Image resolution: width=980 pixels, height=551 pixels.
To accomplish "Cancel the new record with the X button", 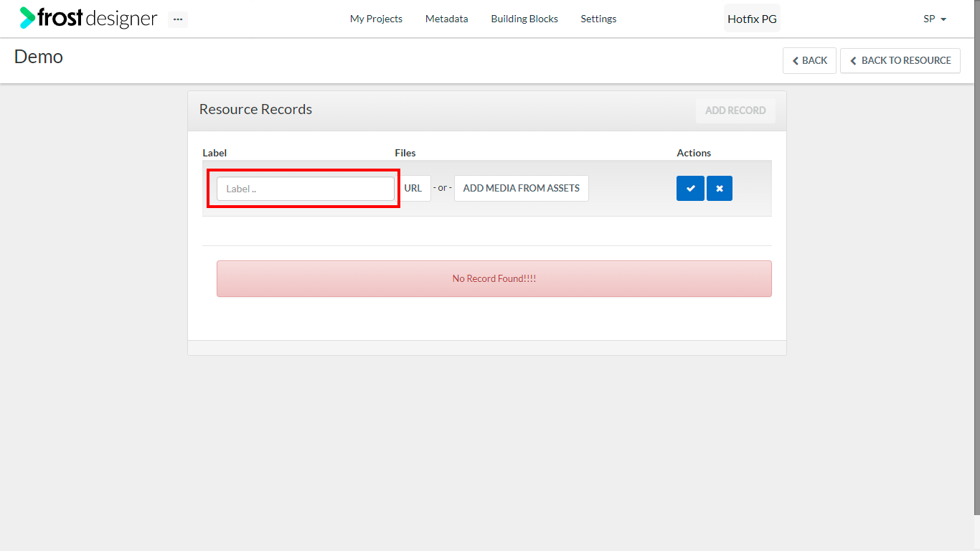I will point(720,189).
